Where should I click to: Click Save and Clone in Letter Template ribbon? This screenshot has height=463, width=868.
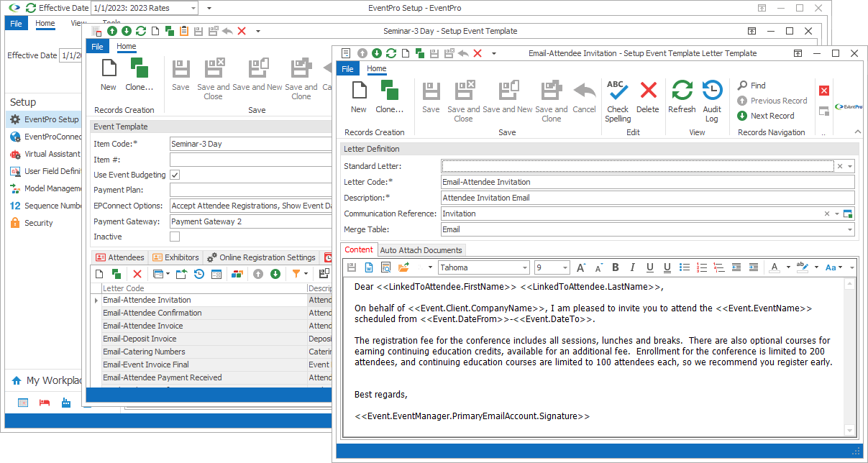552,101
